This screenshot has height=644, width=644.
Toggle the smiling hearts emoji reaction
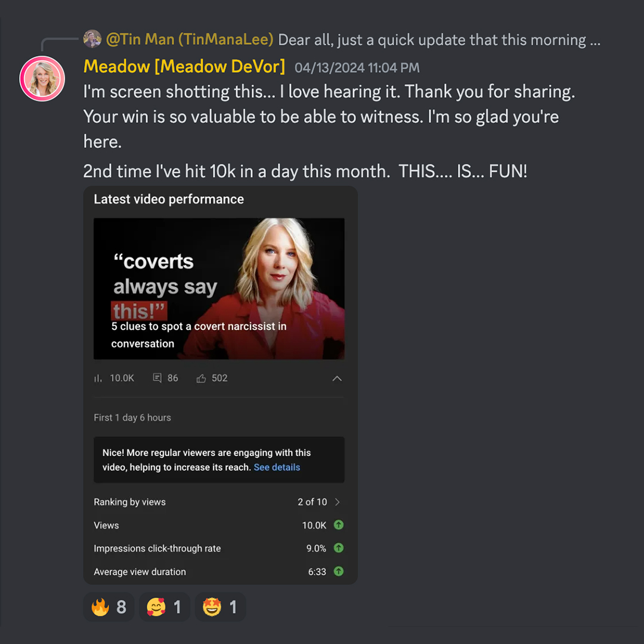coord(165,606)
